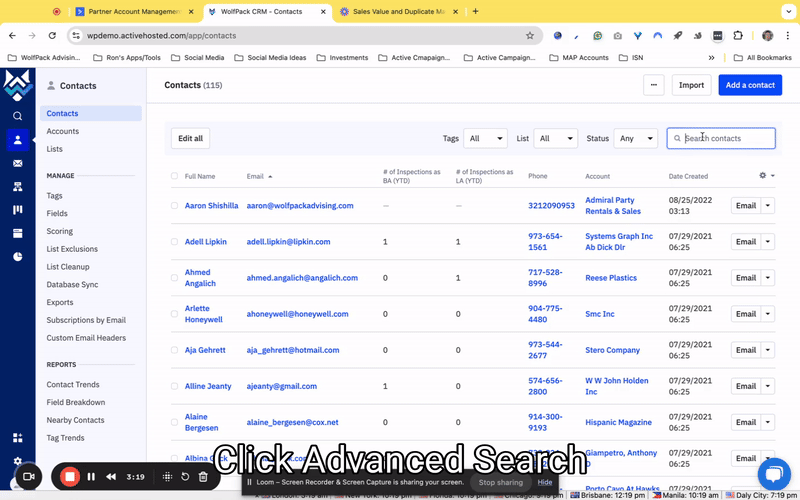Go back in browser history
Screen dimensions: 800x500
click(12, 36)
